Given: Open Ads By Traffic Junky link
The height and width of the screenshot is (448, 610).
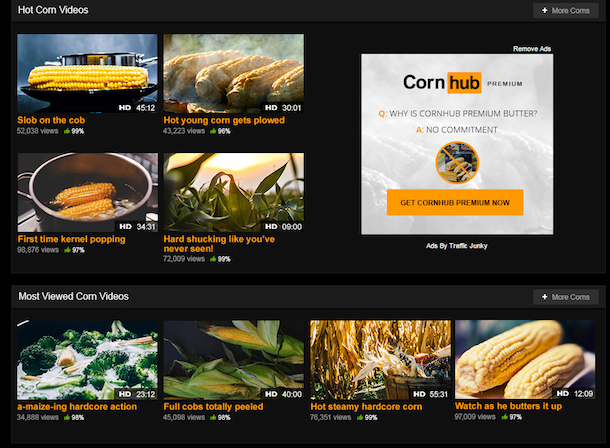Looking at the screenshot, I should pyautogui.click(x=455, y=245).
